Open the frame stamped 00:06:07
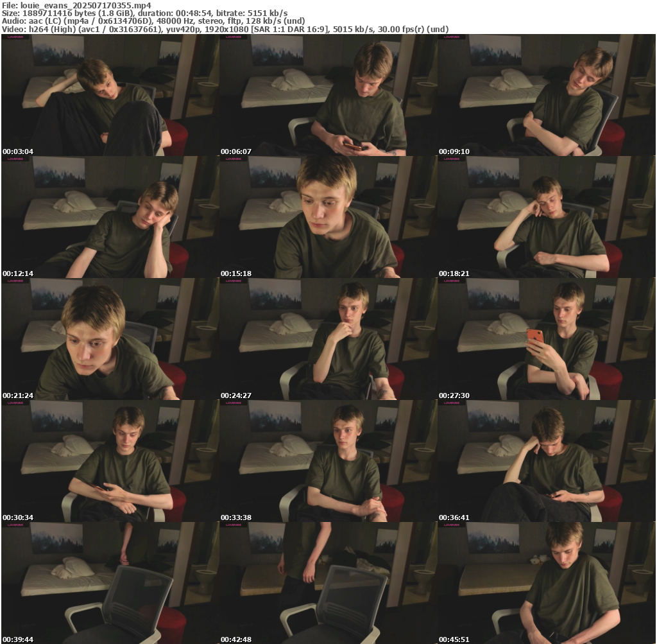Viewport: 657px width, 644px height. tap(328, 95)
